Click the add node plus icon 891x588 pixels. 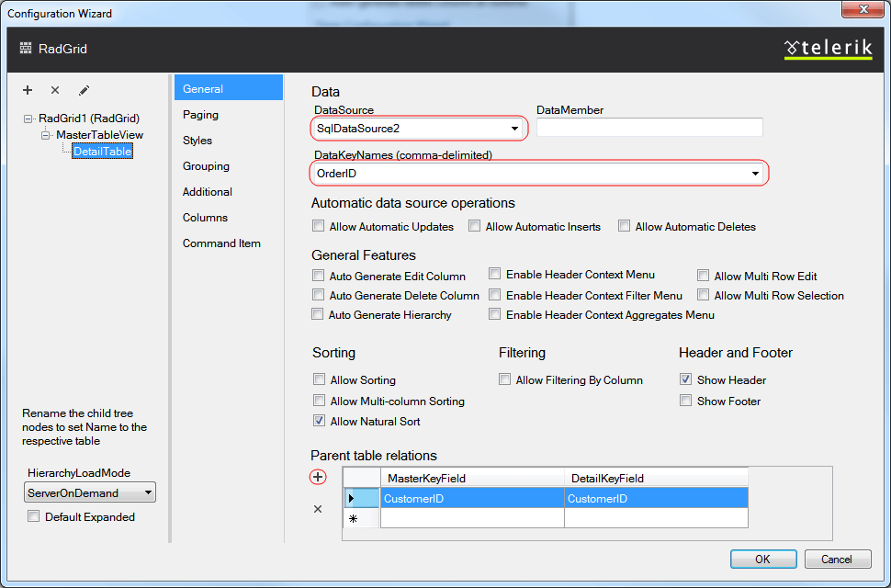coord(28,90)
